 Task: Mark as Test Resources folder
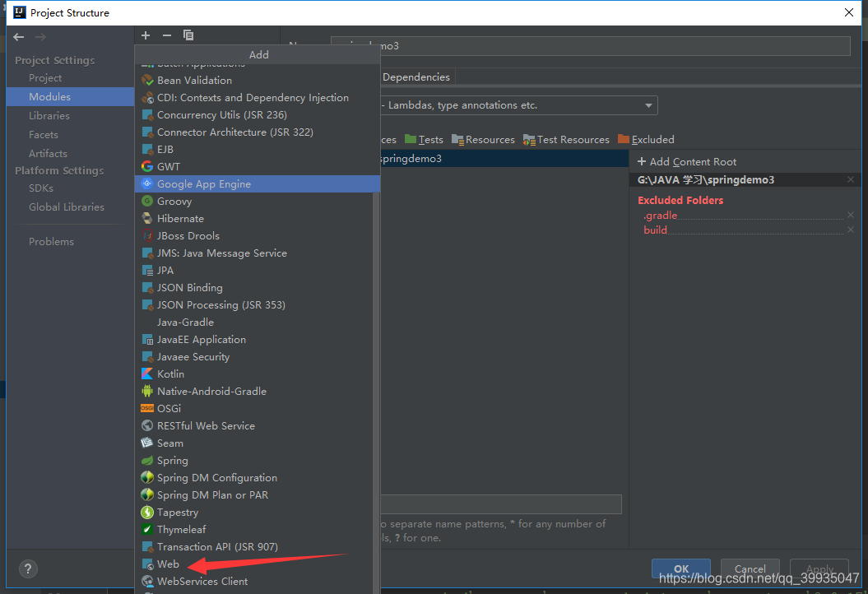pos(566,140)
